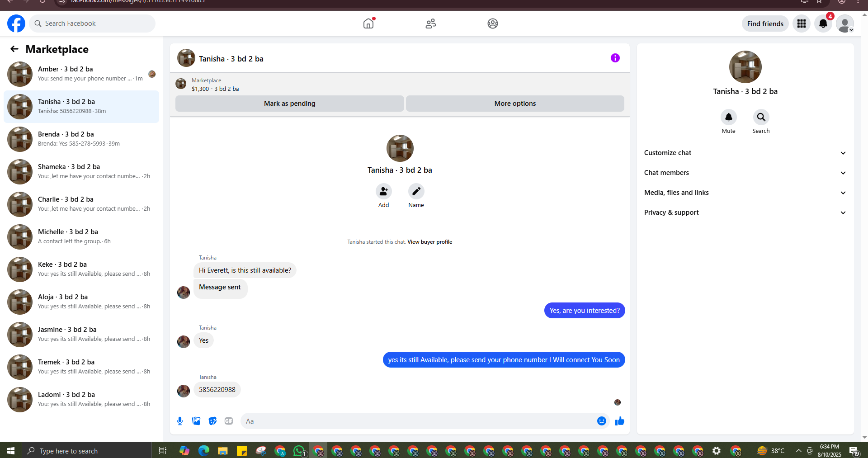Screen dimensions: 868x458
Task: Click Tanisha's large profile picture in right panel
Action: click(745, 67)
